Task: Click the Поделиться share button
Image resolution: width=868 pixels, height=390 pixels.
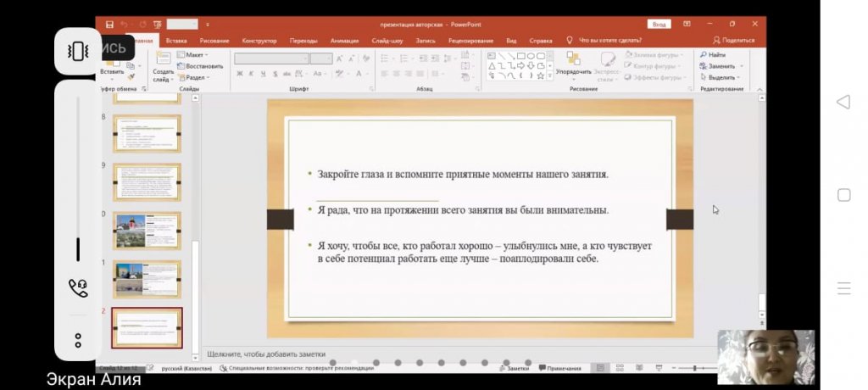Action: pos(733,41)
